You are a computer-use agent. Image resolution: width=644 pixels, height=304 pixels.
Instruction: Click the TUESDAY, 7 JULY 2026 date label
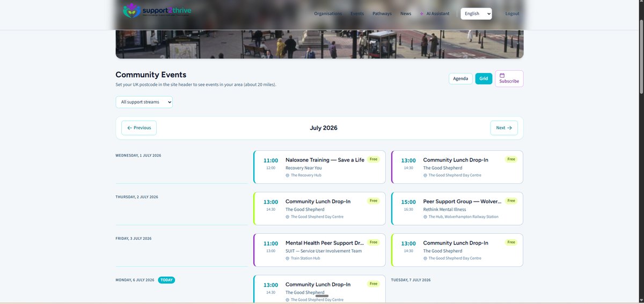pyautogui.click(x=411, y=280)
